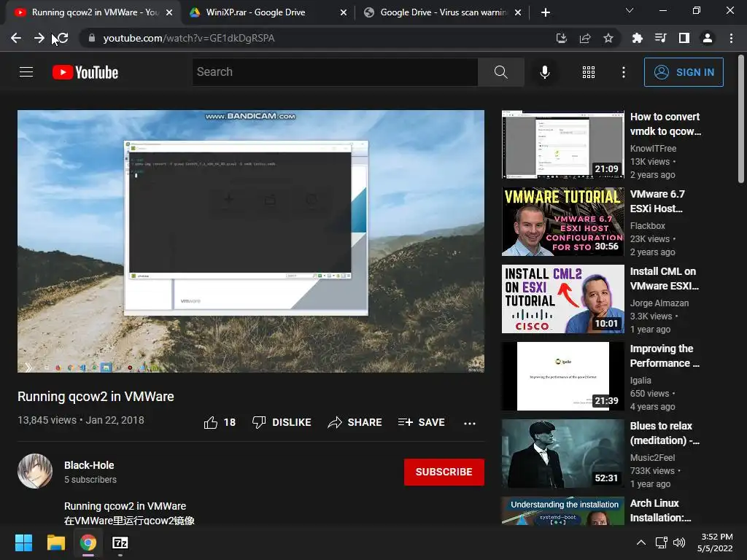This screenshot has width=747, height=560.
Task: Open the Black-Hole channel name link
Action: click(89, 465)
